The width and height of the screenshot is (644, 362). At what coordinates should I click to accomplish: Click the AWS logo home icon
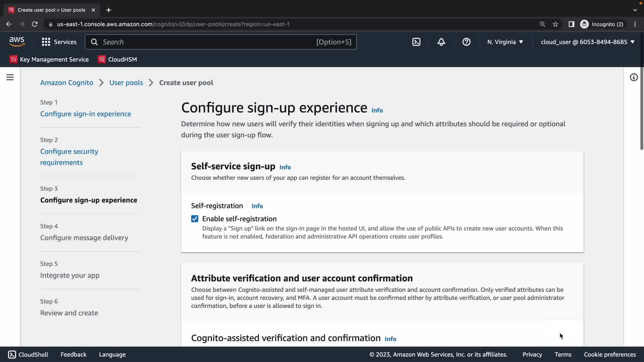tap(17, 42)
